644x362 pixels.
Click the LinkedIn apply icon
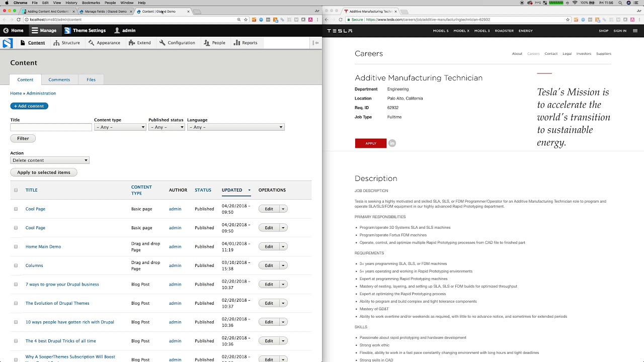[x=392, y=143]
